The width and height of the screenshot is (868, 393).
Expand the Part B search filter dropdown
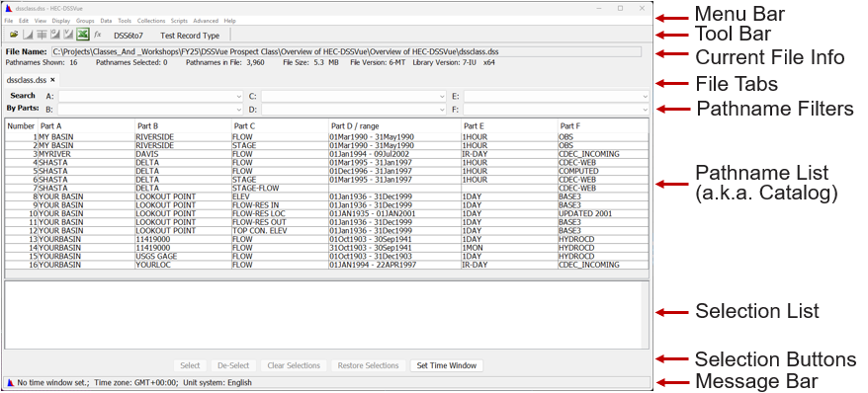coord(238,110)
